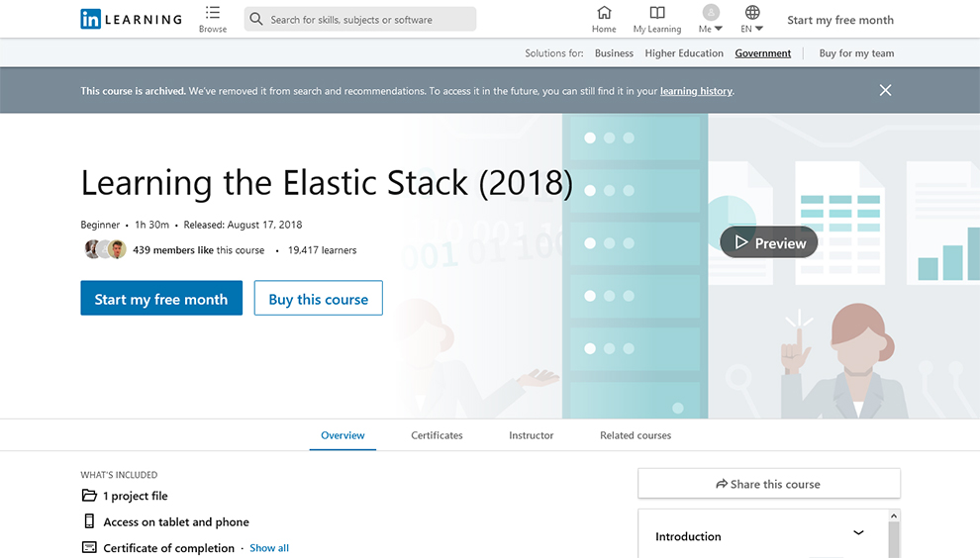Click Share this course button
The image size is (980, 558).
point(769,484)
